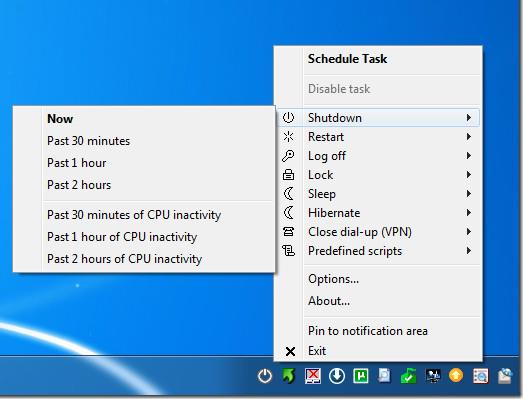Expand the Predefined scripts submenu arrow
Screen dimensions: 523x399
coord(469,251)
